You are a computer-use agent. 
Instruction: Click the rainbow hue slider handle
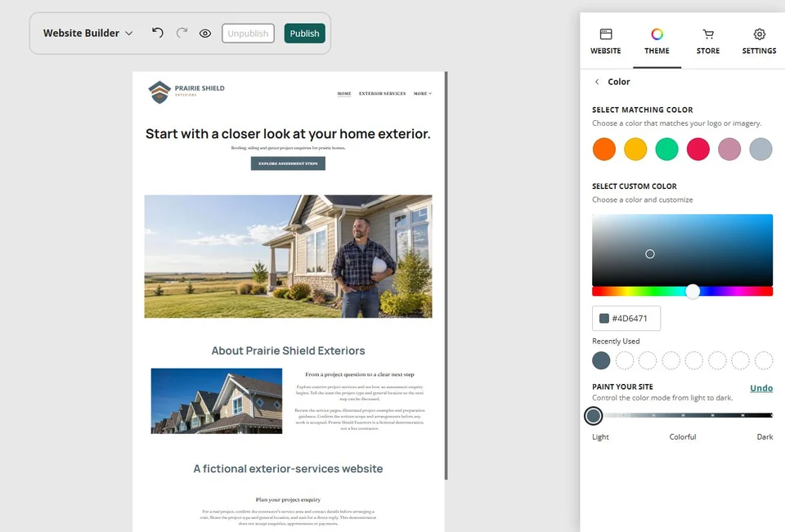[693, 291]
